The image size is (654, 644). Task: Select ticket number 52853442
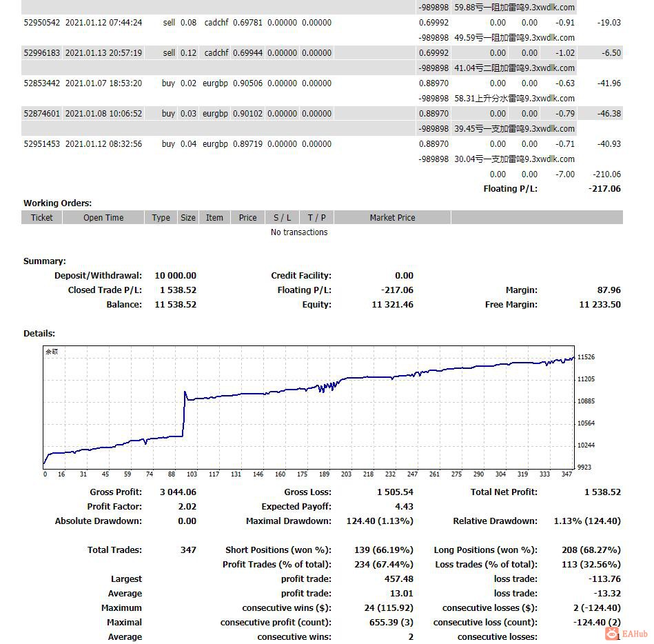42,83
